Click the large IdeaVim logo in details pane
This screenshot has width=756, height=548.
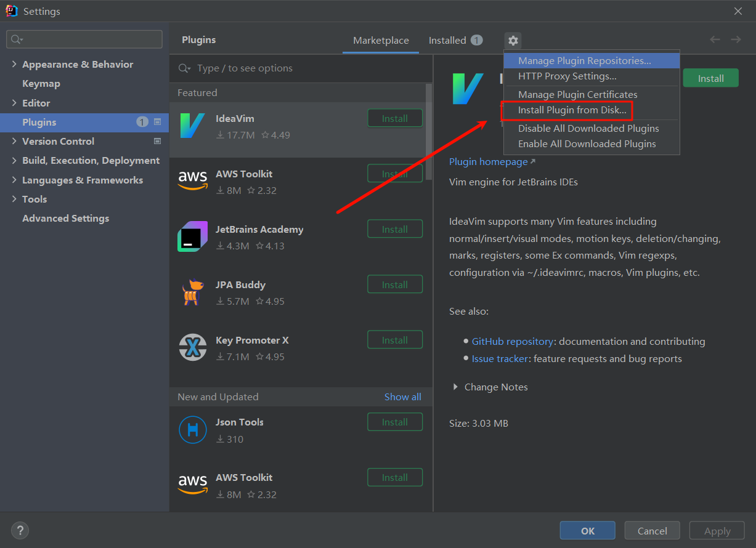coord(468,89)
